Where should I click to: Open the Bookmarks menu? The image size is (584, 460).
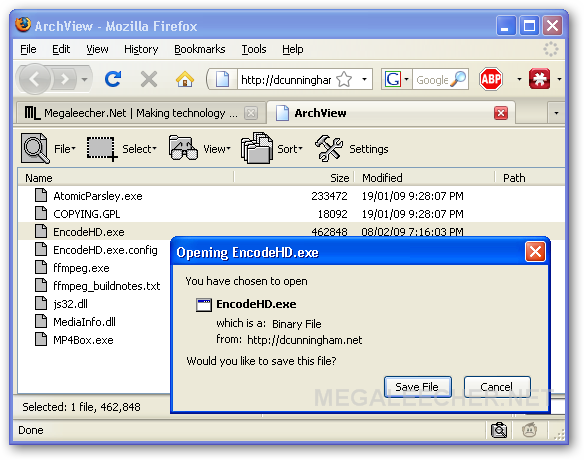[200, 49]
